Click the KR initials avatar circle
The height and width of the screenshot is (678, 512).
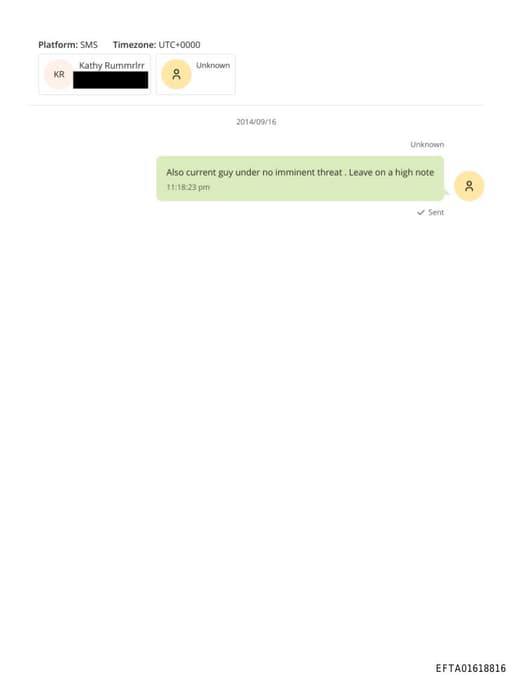[59, 74]
